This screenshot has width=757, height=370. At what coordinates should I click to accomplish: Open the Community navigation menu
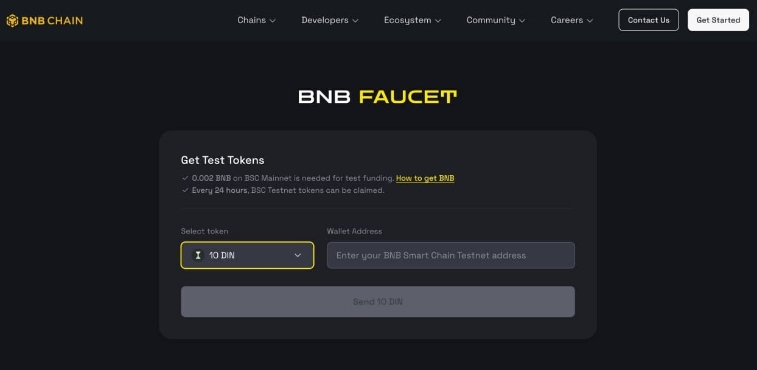click(x=495, y=20)
